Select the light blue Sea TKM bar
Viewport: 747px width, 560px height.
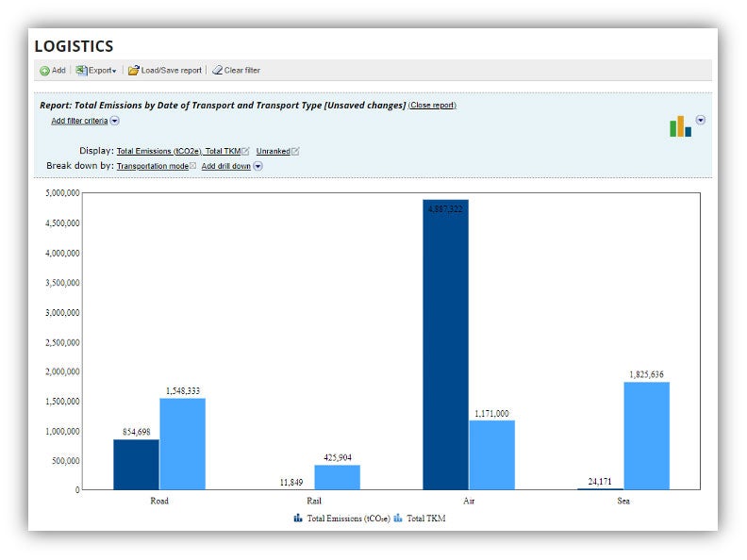point(646,436)
